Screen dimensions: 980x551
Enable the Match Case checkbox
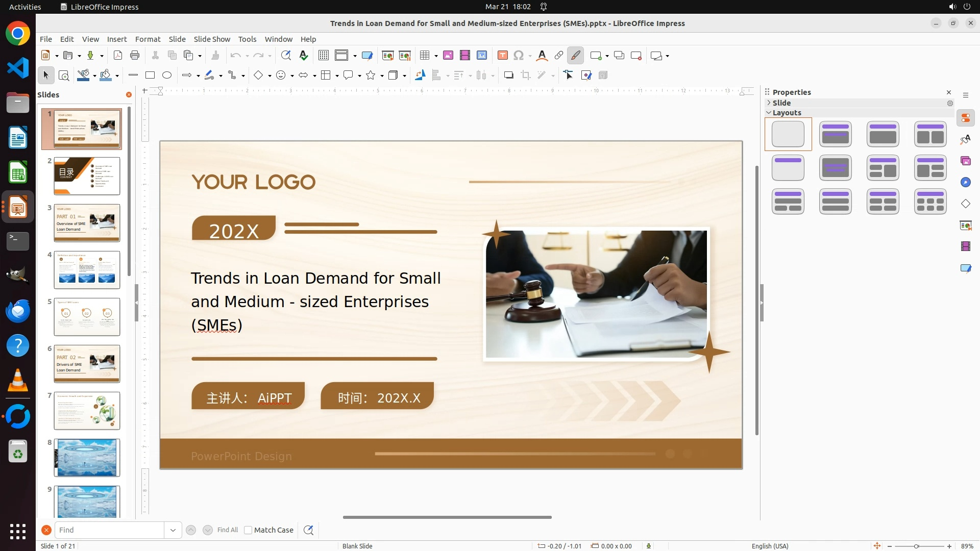tap(248, 530)
